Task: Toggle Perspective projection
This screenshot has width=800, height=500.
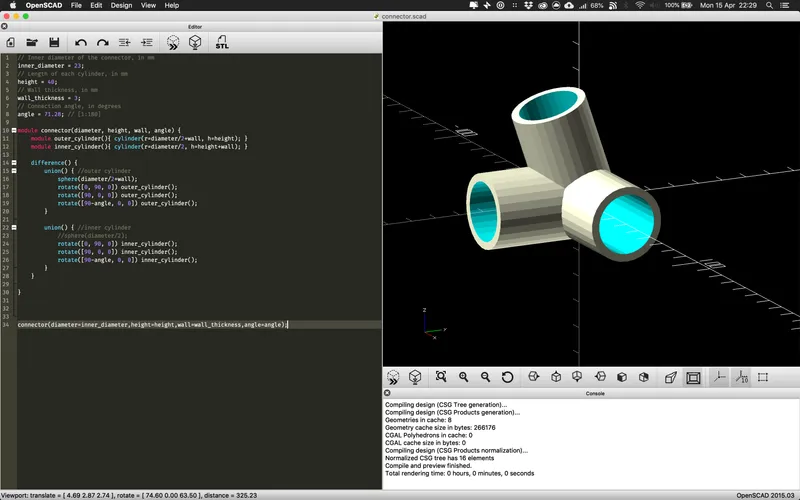Action: 670,378
